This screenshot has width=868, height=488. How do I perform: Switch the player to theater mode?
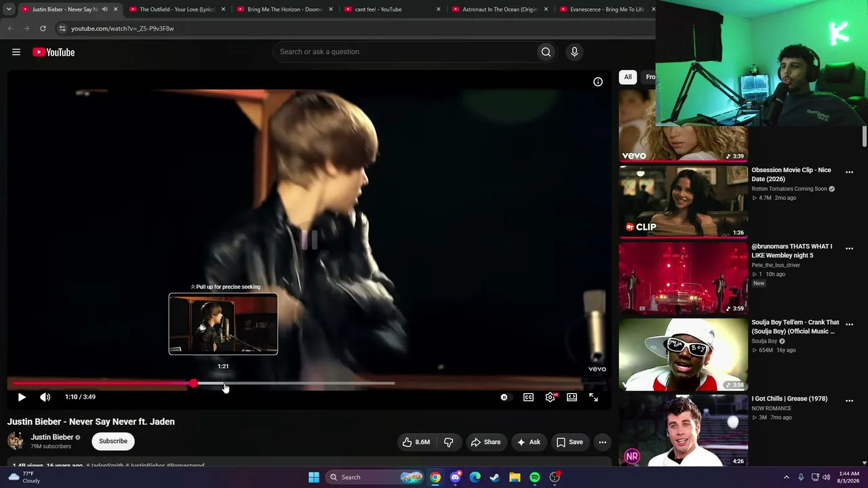[x=572, y=397]
